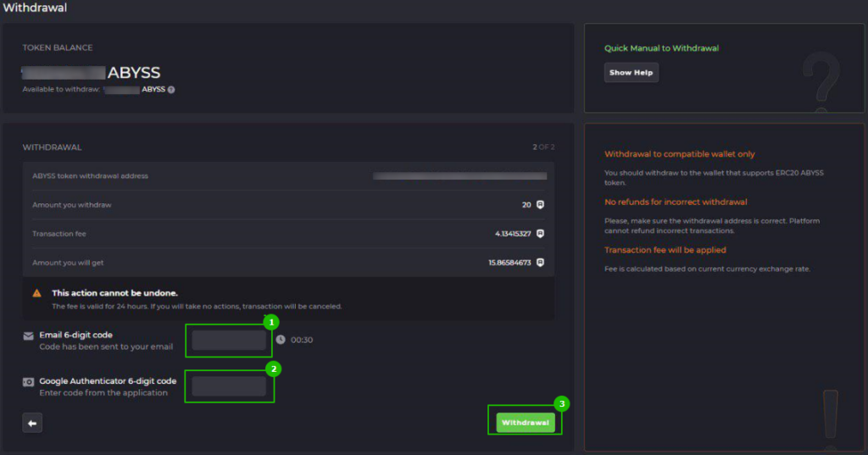
Task: Click 'Withdrawal to compatible wallet only' heading
Action: click(x=679, y=154)
